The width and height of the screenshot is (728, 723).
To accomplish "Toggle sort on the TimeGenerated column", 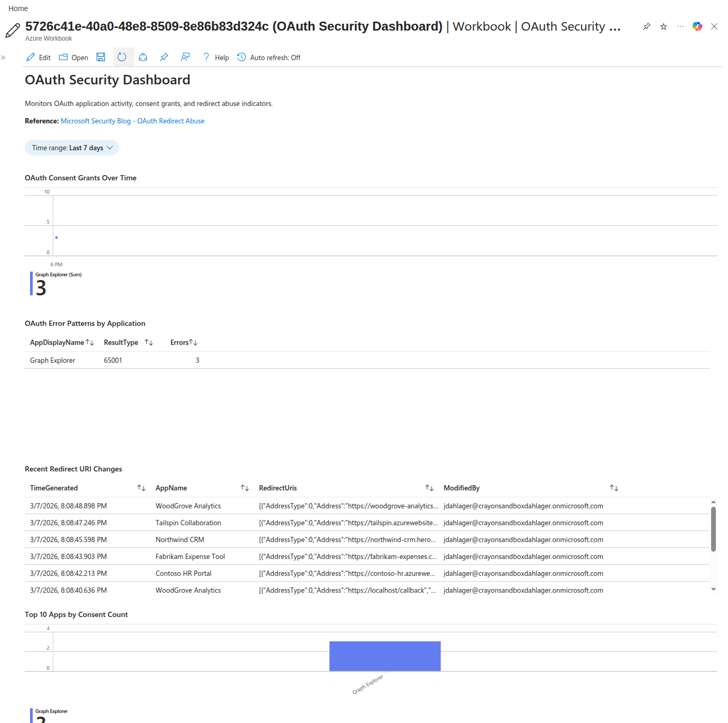I will [x=141, y=488].
